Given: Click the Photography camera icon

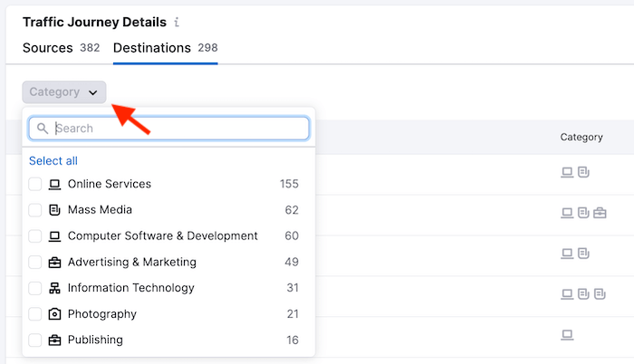Looking at the screenshot, I should point(54,314).
